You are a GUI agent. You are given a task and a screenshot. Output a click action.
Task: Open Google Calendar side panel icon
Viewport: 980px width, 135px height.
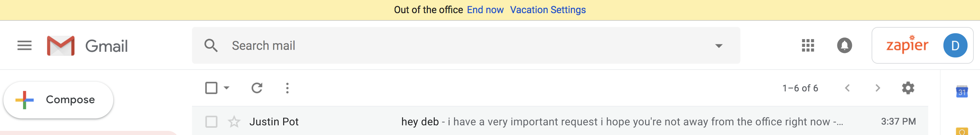(962, 91)
